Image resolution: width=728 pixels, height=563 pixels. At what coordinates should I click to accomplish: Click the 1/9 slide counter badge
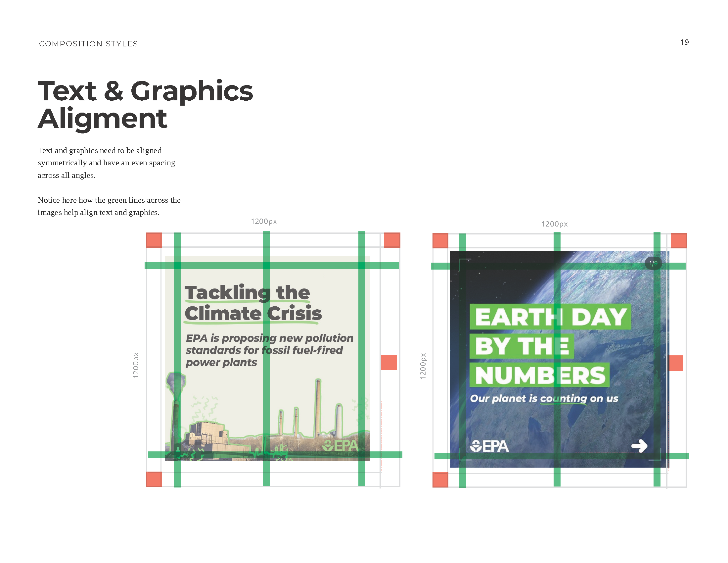tap(653, 263)
